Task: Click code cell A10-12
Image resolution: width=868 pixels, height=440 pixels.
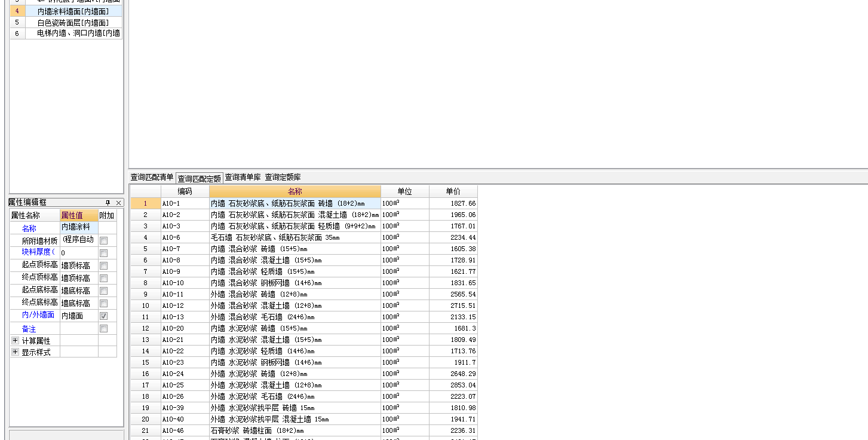Action: [x=185, y=305]
